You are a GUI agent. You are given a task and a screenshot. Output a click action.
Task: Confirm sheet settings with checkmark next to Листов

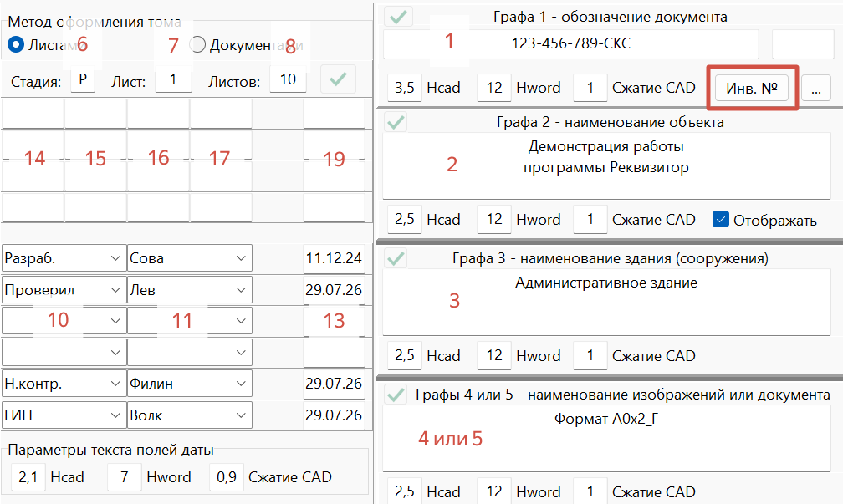tap(338, 79)
